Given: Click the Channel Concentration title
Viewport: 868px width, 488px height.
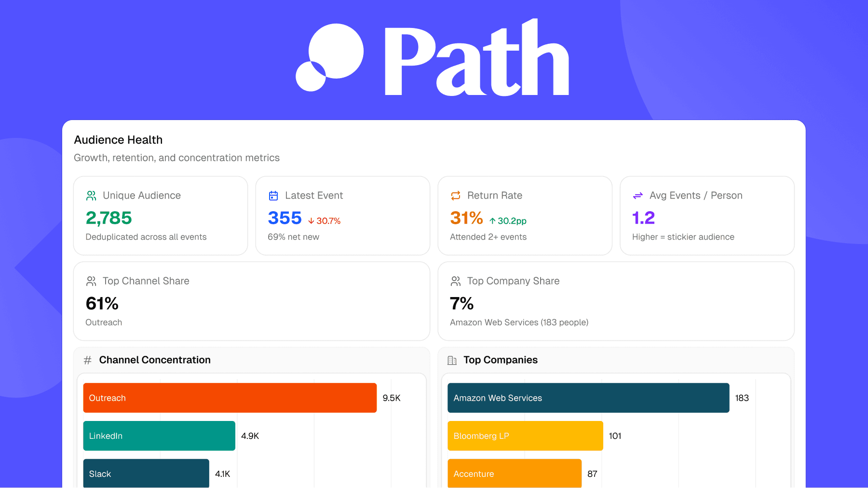Looking at the screenshot, I should coord(155,360).
